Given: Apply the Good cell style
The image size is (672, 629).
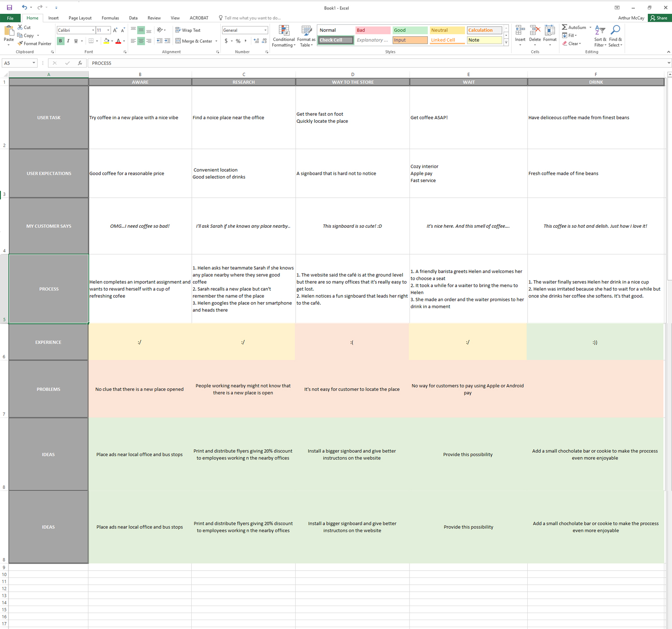Looking at the screenshot, I should tap(409, 30).
